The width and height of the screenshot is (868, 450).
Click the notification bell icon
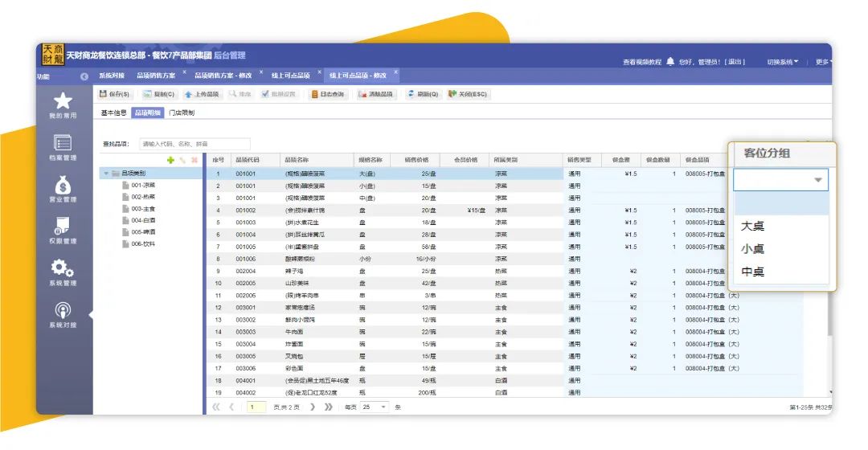670,61
